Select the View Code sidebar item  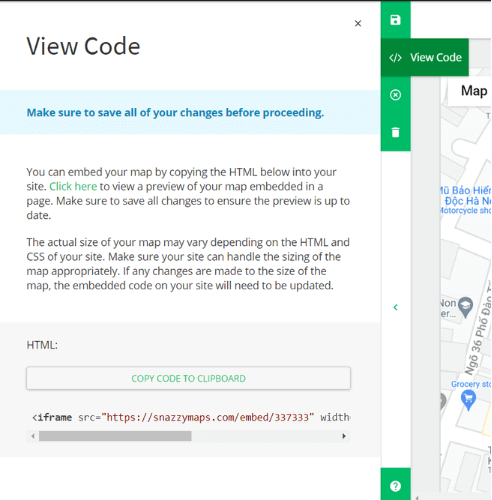coord(425,57)
